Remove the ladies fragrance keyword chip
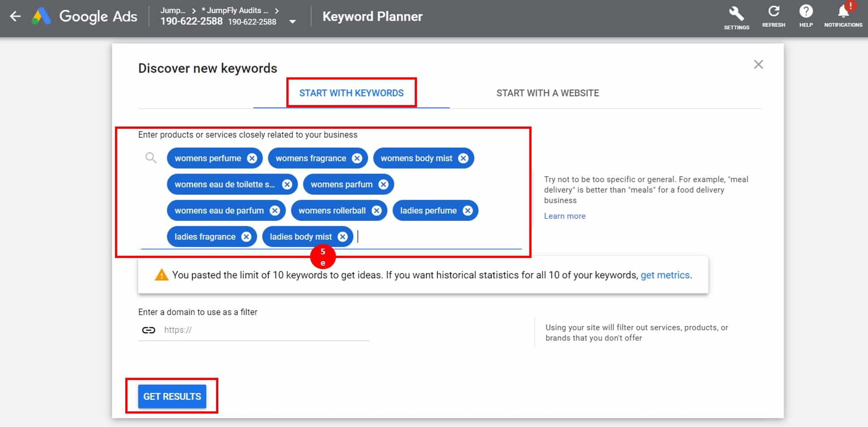868x427 pixels. click(246, 237)
